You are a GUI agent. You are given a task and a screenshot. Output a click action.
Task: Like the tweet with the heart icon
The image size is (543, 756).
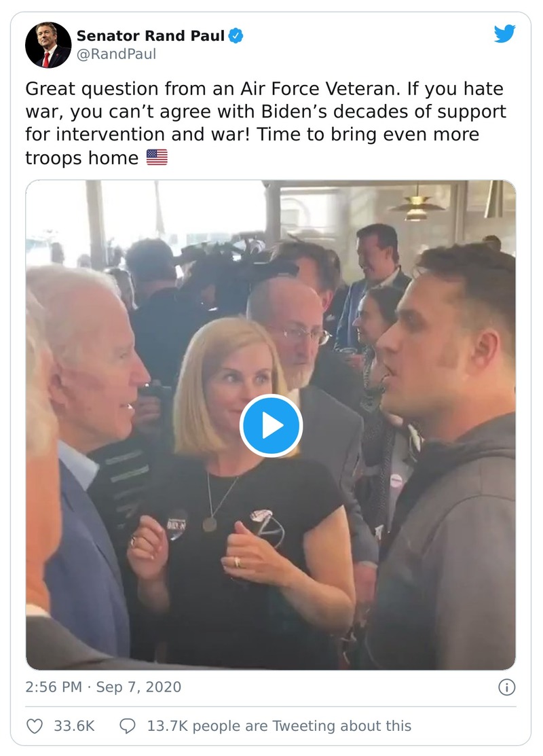(34, 725)
